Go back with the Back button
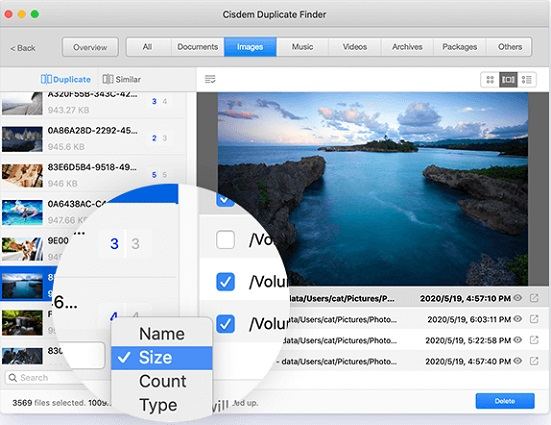Viewport: 551px width, 425px height. (x=23, y=48)
